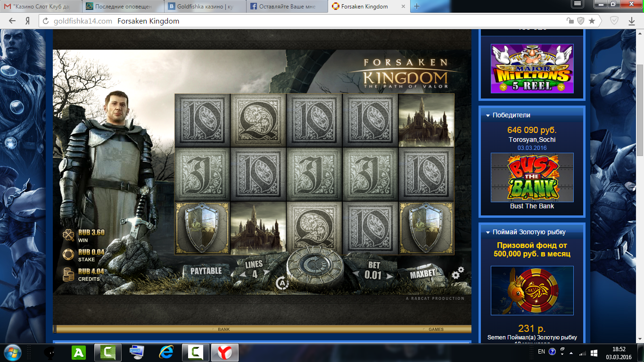Screen dimensions: 644x362
Task: Open the first Camtasia C taskbar app
Action: click(108, 353)
